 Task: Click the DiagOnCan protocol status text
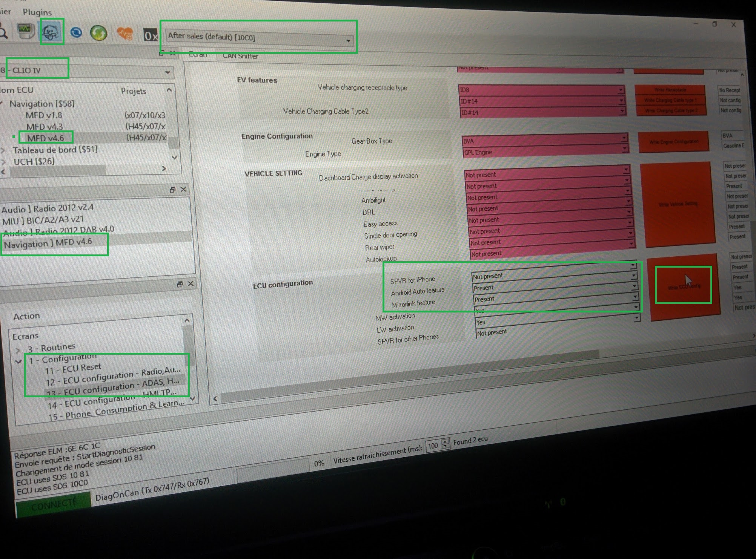pyautogui.click(x=152, y=490)
